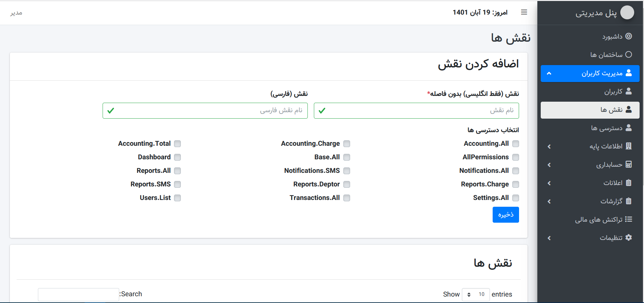Click the Search input field
The image size is (644, 303).
tap(78, 294)
